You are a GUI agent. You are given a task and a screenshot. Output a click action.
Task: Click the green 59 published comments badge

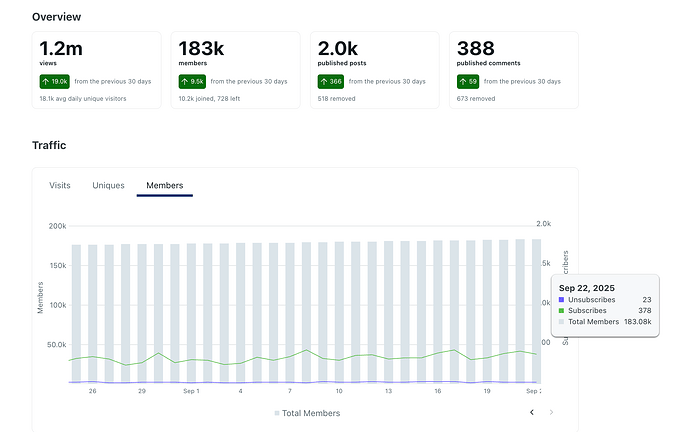[x=468, y=82]
